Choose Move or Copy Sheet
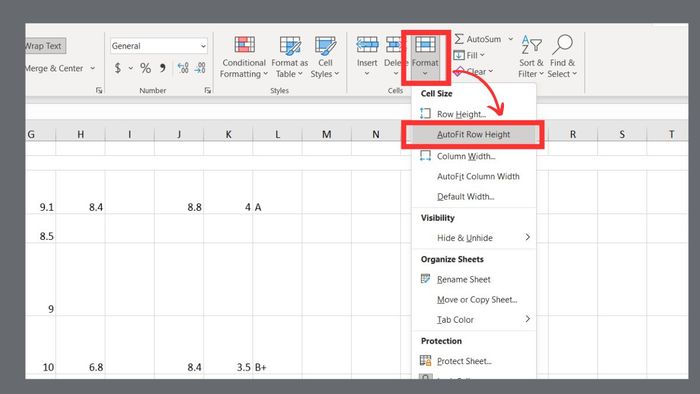 pos(474,299)
